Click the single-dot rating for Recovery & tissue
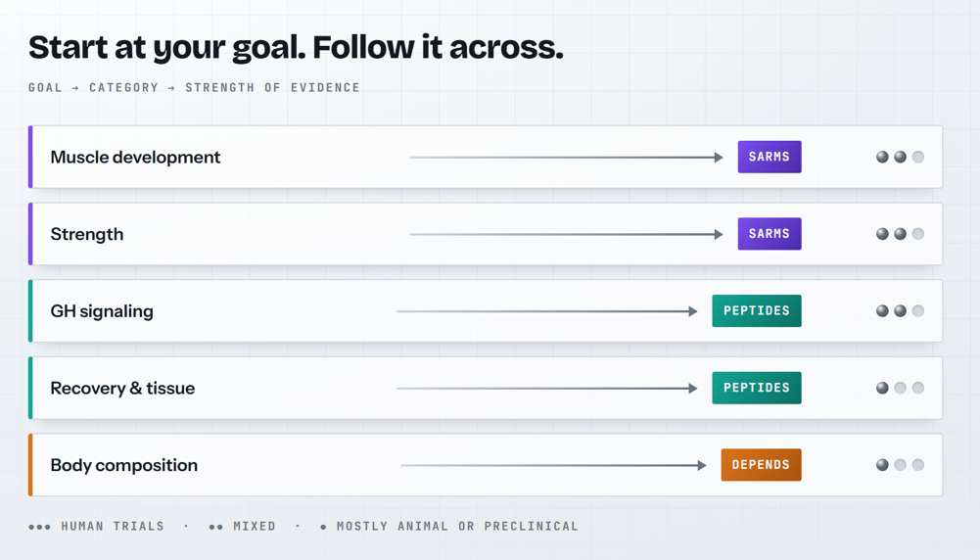 click(900, 388)
